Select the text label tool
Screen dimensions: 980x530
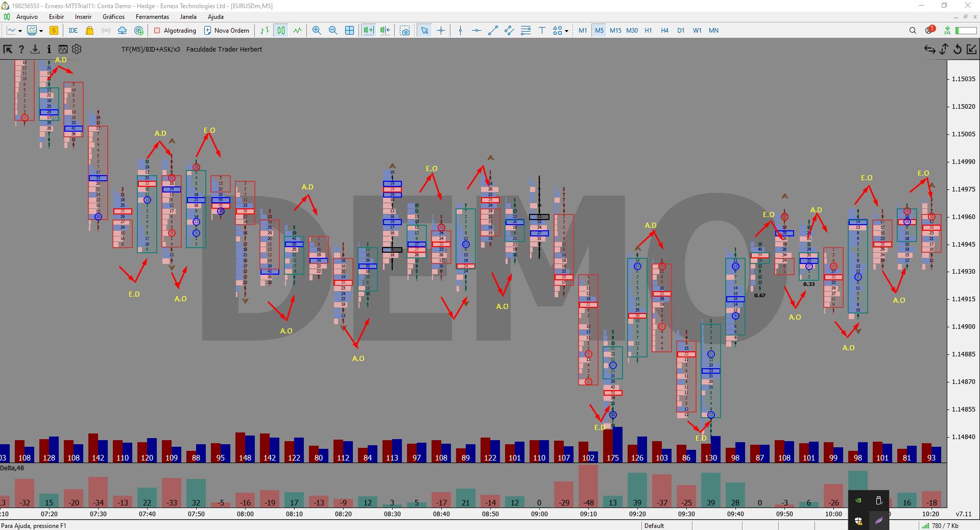(x=542, y=31)
